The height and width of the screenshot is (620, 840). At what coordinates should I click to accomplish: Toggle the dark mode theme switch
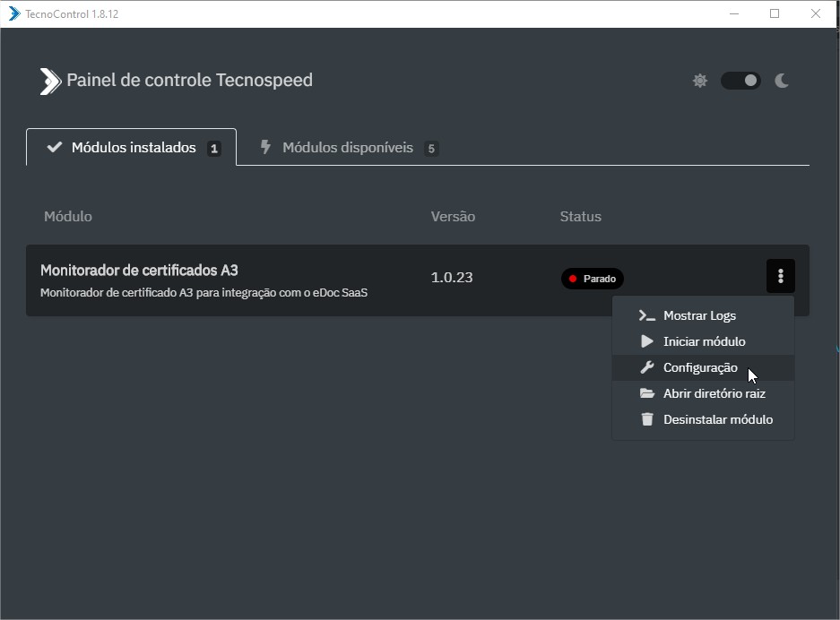740,81
